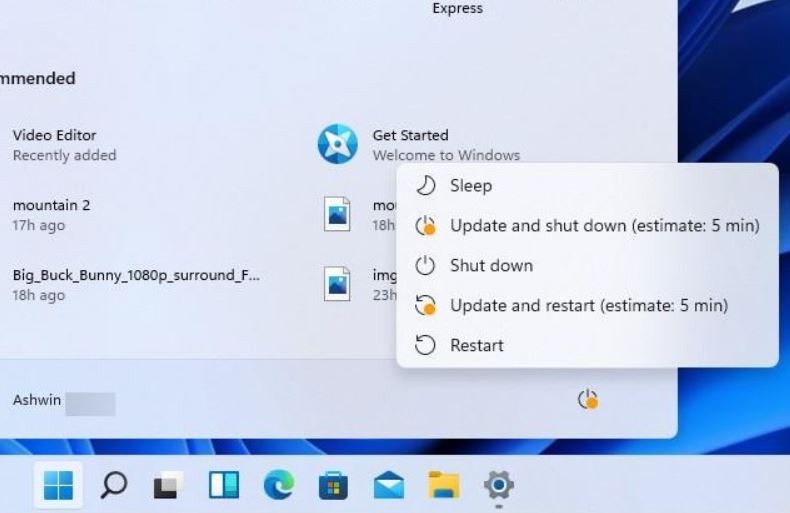Open recent file mountain 2
The height and width of the screenshot is (513, 790).
coord(51,215)
